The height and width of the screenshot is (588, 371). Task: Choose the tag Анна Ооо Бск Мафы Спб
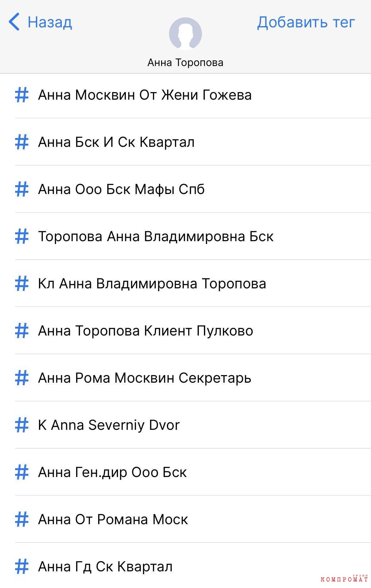click(193, 189)
